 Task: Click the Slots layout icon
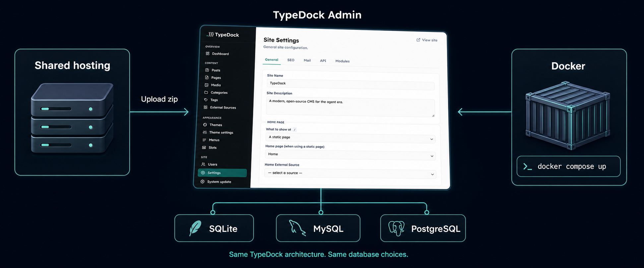204,147
